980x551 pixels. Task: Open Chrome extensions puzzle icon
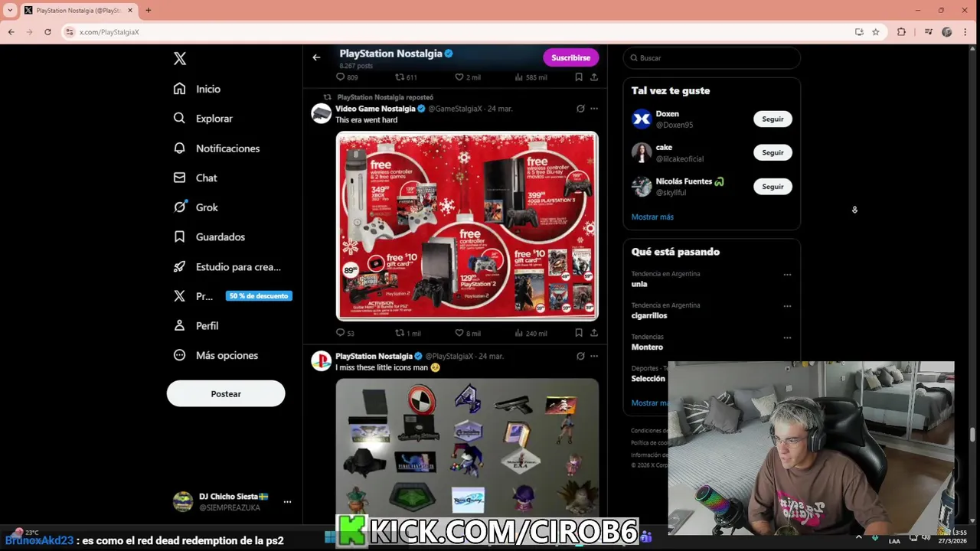pos(901,32)
